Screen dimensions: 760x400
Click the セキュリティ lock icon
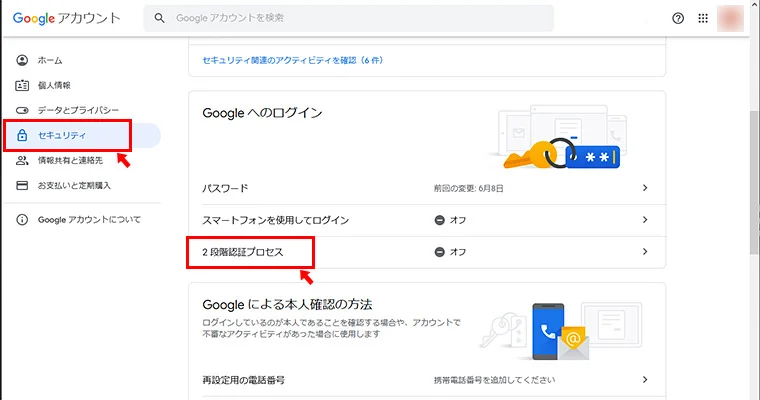22,135
